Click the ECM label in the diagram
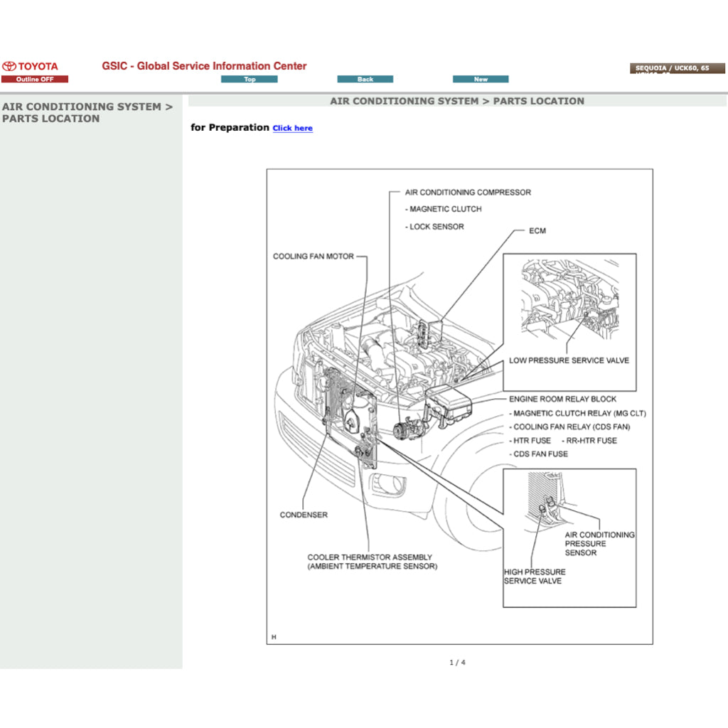The width and height of the screenshot is (728, 728). [537, 230]
